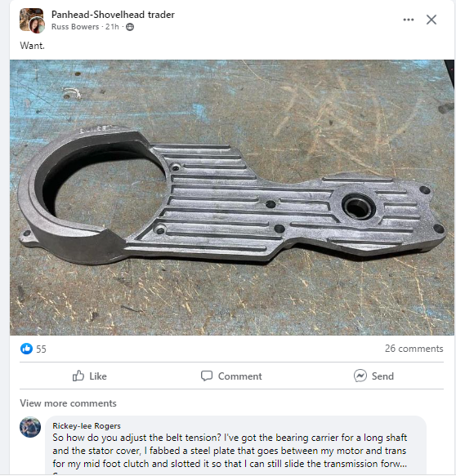The width and height of the screenshot is (456, 476).
Task: Open Rickey-lee Rogers' profile picture
Action: click(x=30, y=427)
